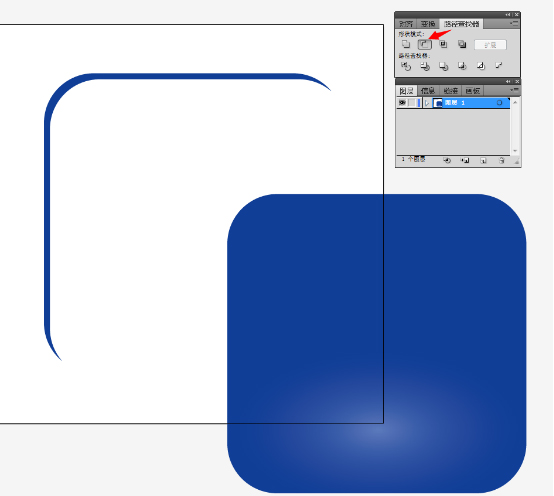This screenshot has height=496, width=554.
Task: Select the 图层 1 layer name
Action: coord(454,103)
